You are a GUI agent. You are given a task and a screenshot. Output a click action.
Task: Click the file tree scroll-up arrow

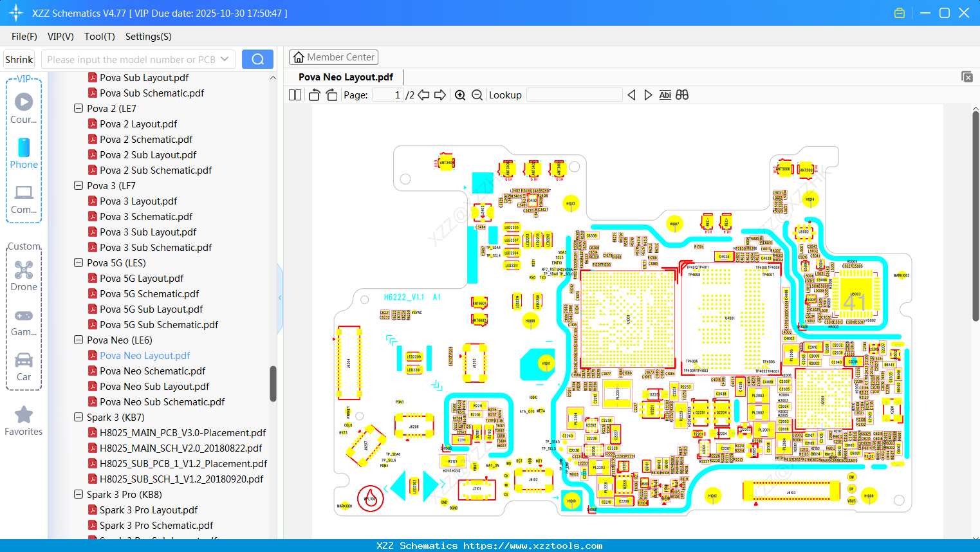tap(273, 77)
